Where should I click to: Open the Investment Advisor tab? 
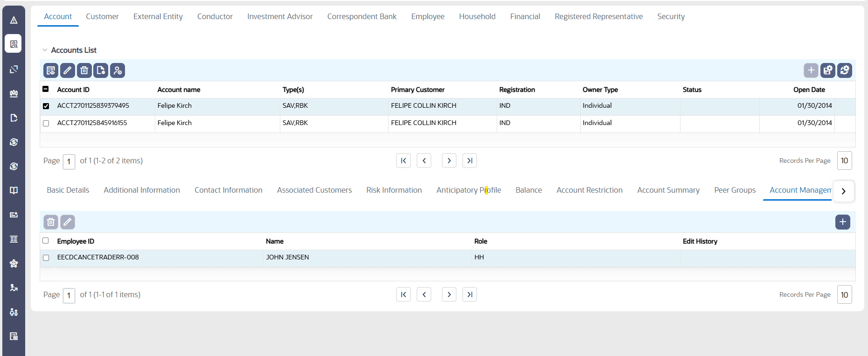pyautogui.click(x=280, y=16)
